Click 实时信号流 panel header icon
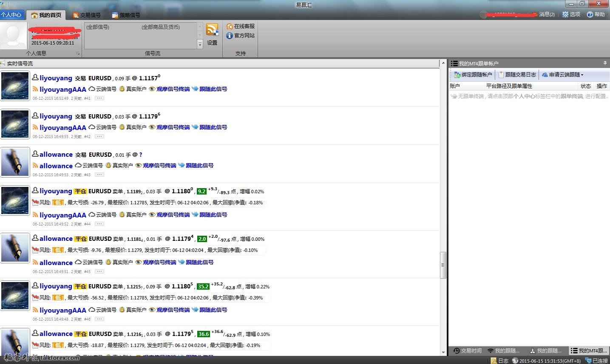This screenshot has height=364, width=610. click(3, 63)
